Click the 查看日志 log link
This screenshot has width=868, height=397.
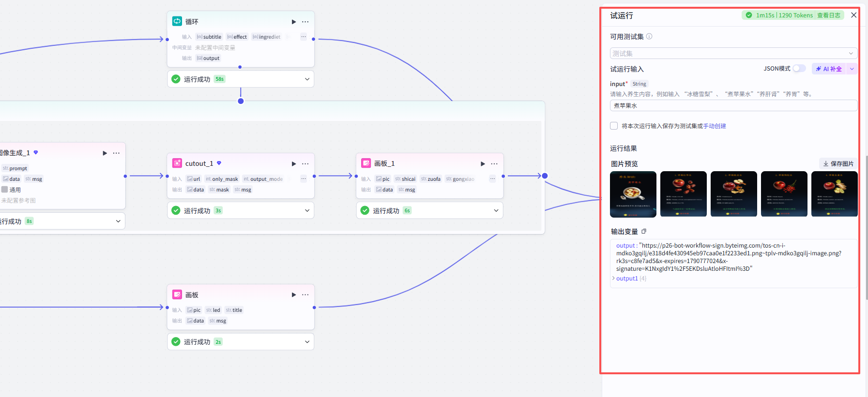tap(829, 15)
